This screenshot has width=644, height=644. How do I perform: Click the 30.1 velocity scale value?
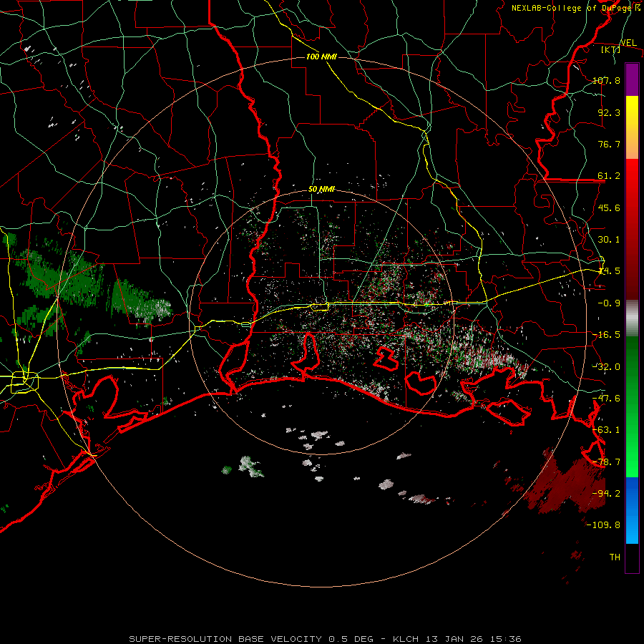click(x=609, y=240)
